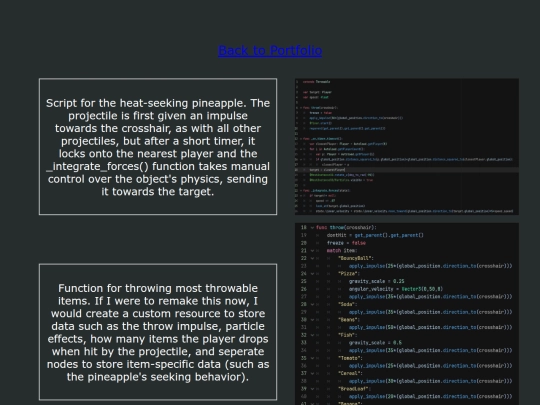Click the 'gravity_scale = 0.6' line

point(375,343)
